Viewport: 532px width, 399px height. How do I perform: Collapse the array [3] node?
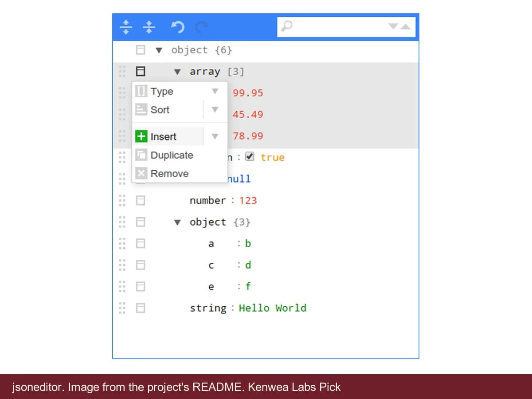177,72
